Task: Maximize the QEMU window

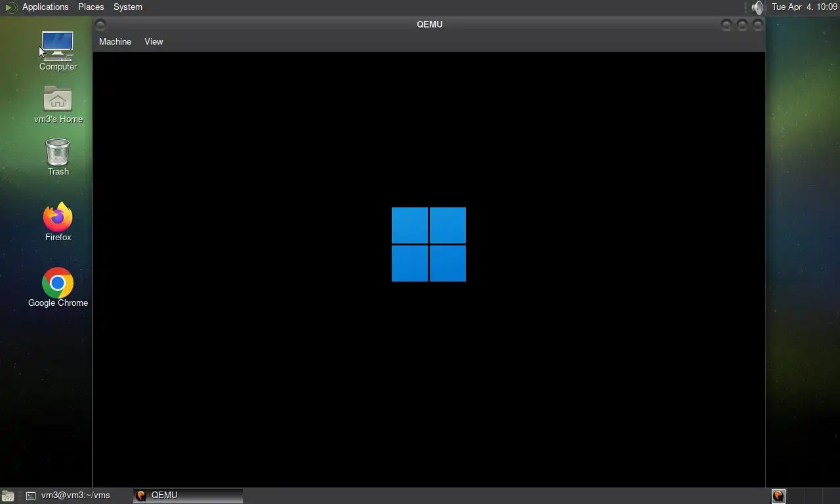Action: (742, 25)
